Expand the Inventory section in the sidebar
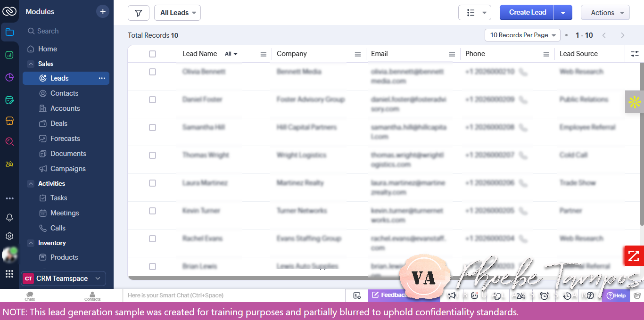Image resolution: width=644 pixels, height=320 pixels. tap(31, 243)
